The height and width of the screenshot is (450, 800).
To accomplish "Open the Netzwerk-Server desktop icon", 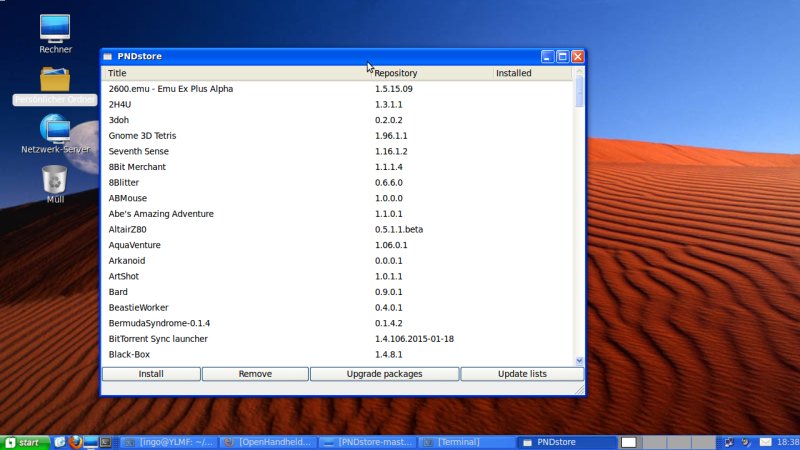I will (x=55, y=129).
